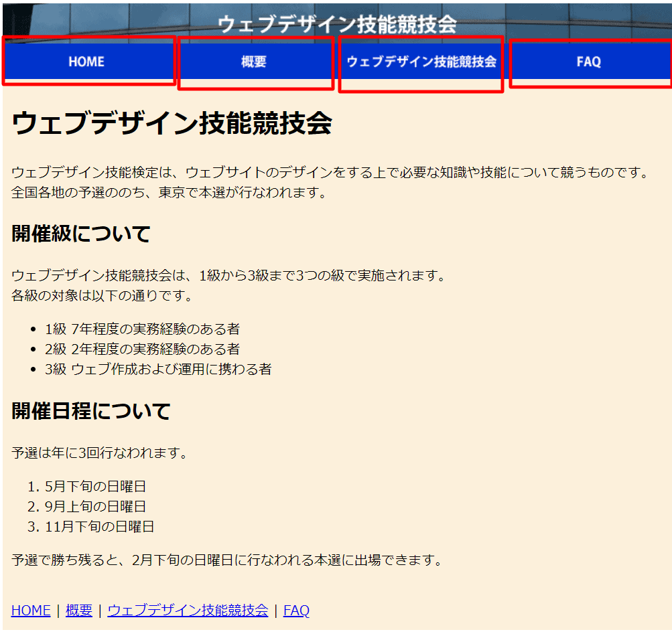Click the sentence beginning 予選で勝ち残ると

pos(227,560)
